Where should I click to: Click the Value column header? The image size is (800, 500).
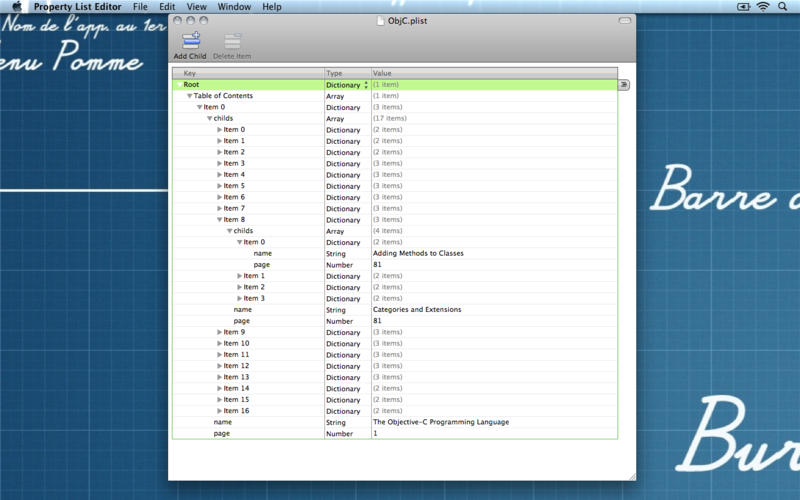pyautogui.click(x=494, y=73)
